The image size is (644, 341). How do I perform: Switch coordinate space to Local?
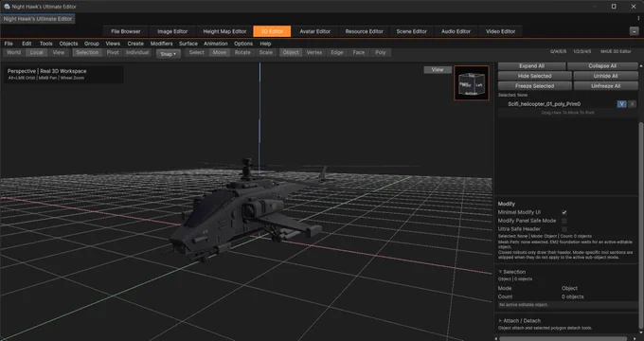pos(37,53)
